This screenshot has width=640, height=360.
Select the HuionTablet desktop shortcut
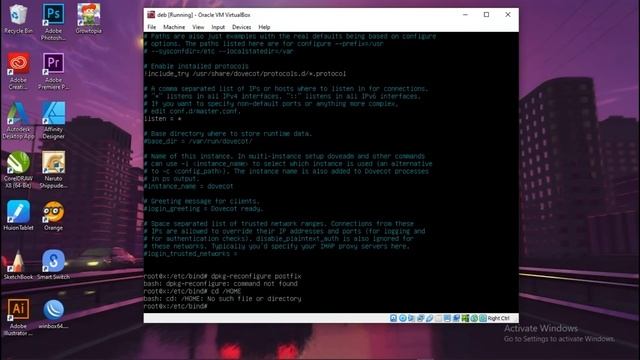[18, 216]
